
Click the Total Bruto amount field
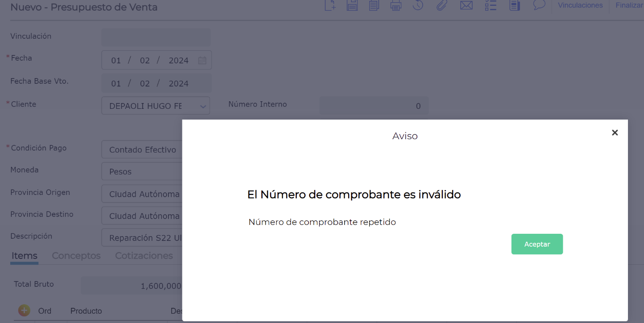pos(131,286)
